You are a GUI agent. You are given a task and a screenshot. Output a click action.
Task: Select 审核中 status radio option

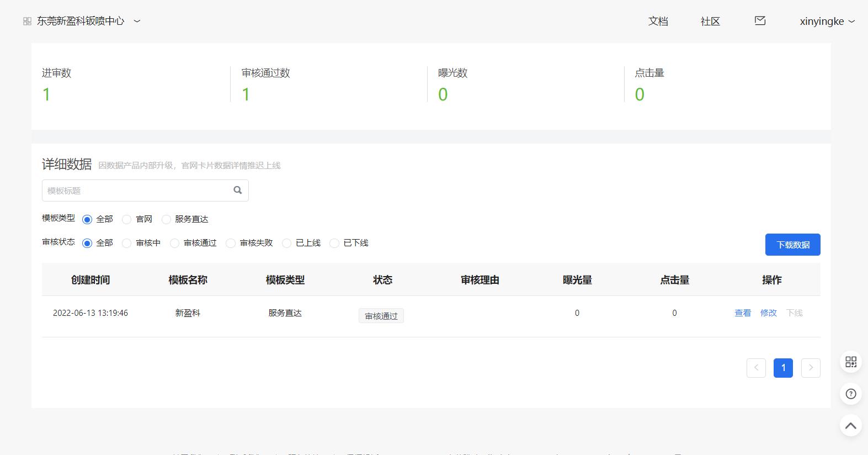tap(127, 244)
